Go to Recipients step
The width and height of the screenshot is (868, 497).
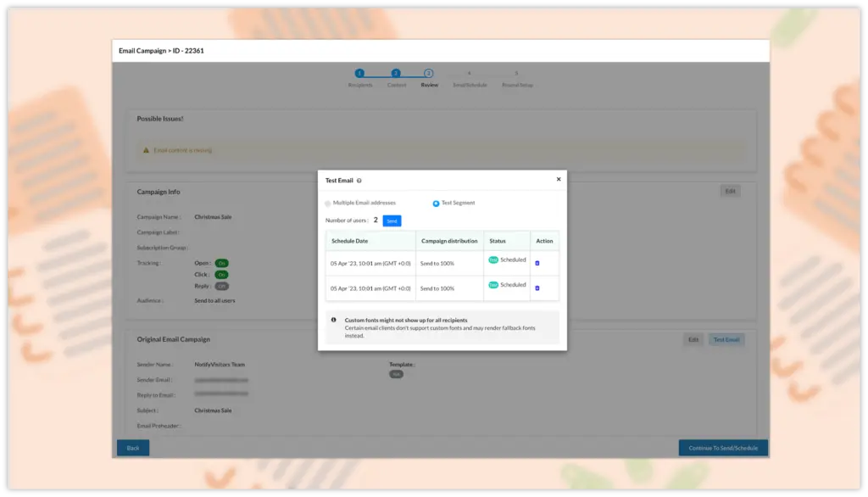tap(359, 74)
